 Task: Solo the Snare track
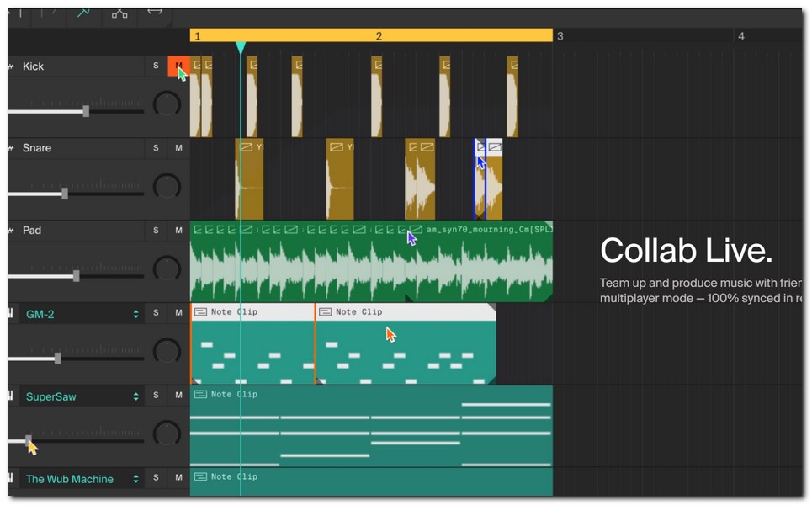pyautogui.click(x=156, y=148)
